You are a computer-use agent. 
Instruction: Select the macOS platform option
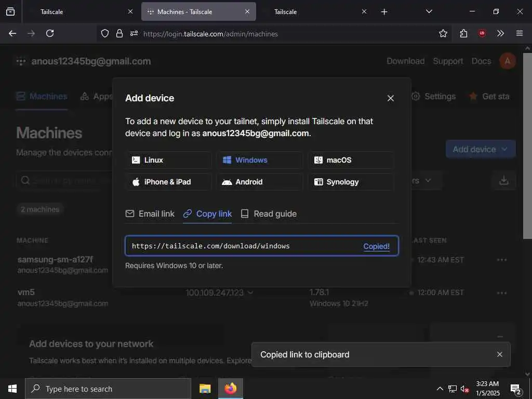pos(351,160)
